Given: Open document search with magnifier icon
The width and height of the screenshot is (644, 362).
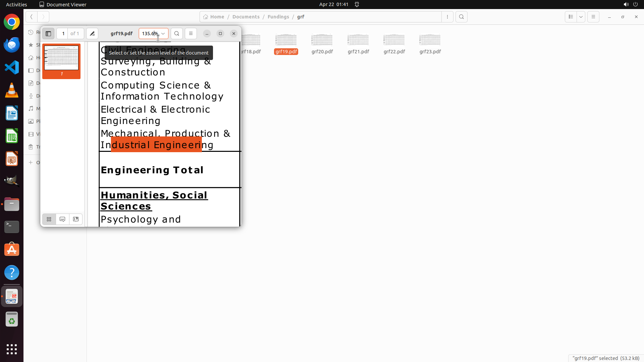Looking at the screenshot, I should point(177,34).
